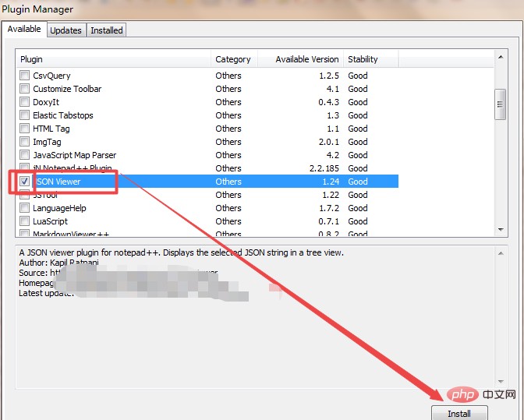The width and height of the screenshot is (524, 420).
Task: Sort by Available Version column header
Action: click(307, 59)
